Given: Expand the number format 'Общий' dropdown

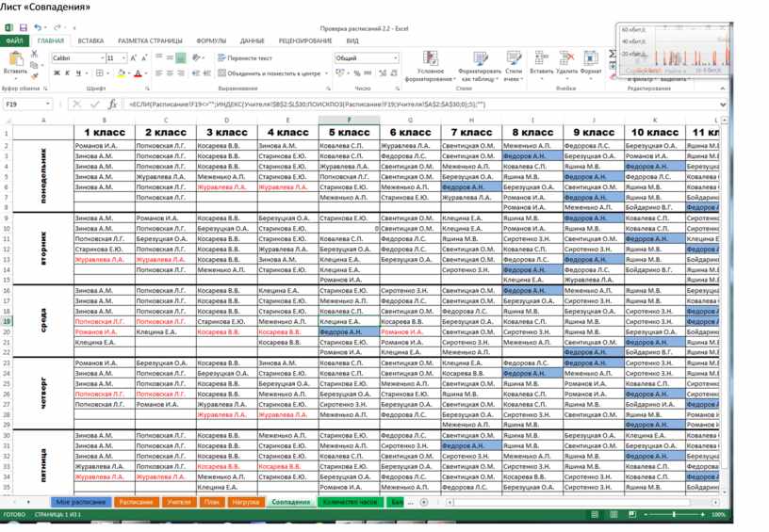Looking at the screenshot, I should pos(395,58).
